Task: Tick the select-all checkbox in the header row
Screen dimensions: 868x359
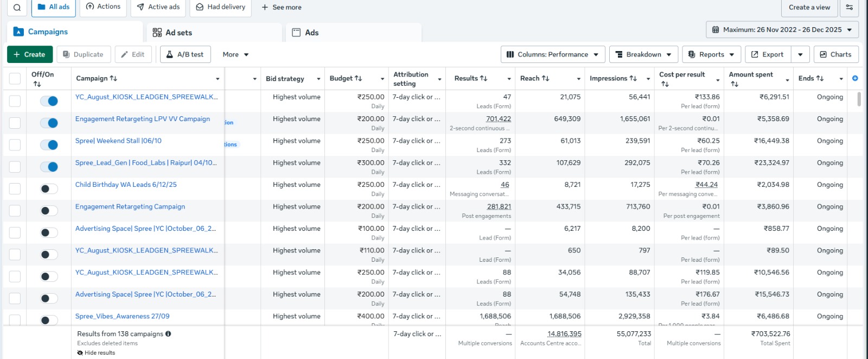Action: (15, 79)
